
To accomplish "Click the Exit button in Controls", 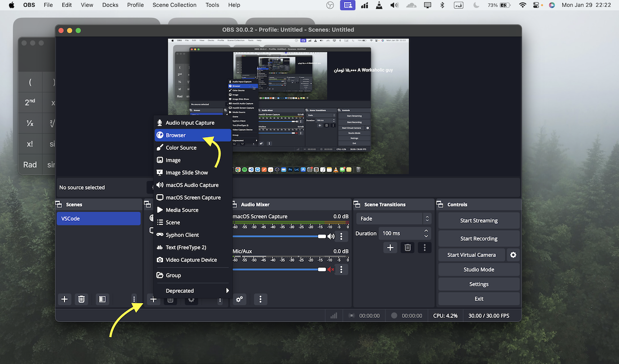I will [479, 299].
